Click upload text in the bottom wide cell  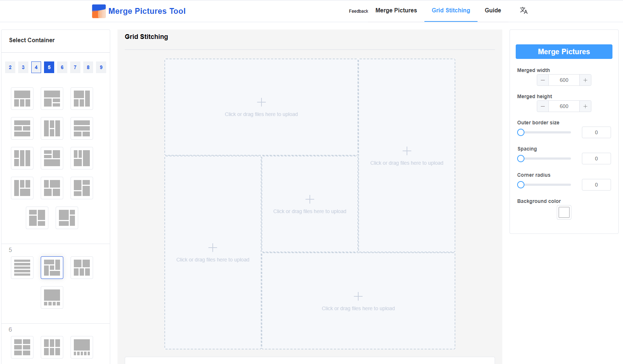[358, 308]
